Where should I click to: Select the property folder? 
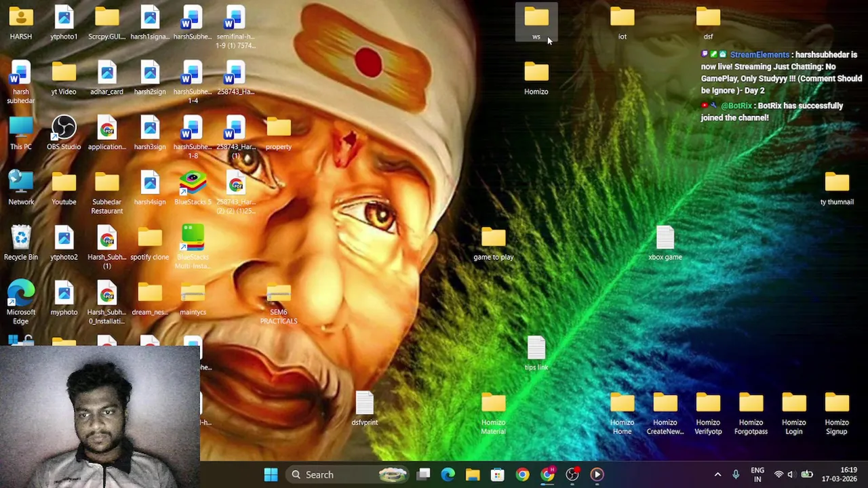[279, 133]
